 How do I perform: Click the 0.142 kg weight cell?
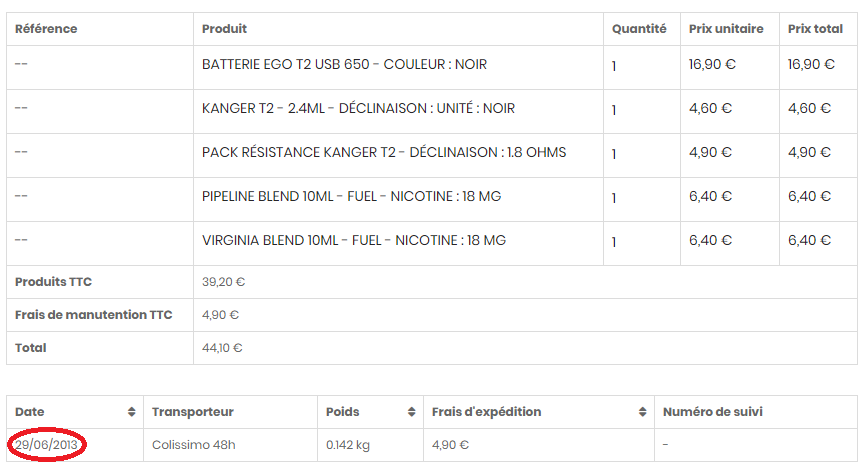[348, 445]
